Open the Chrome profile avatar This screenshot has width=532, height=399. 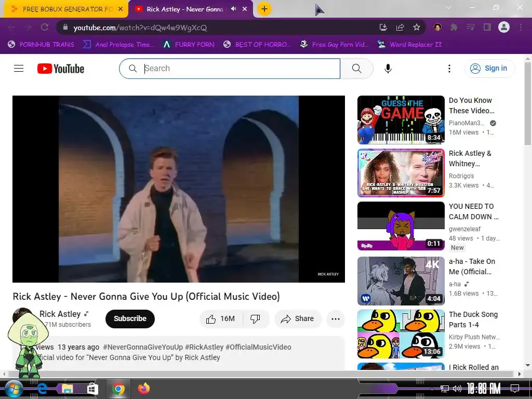coord(504,27)
